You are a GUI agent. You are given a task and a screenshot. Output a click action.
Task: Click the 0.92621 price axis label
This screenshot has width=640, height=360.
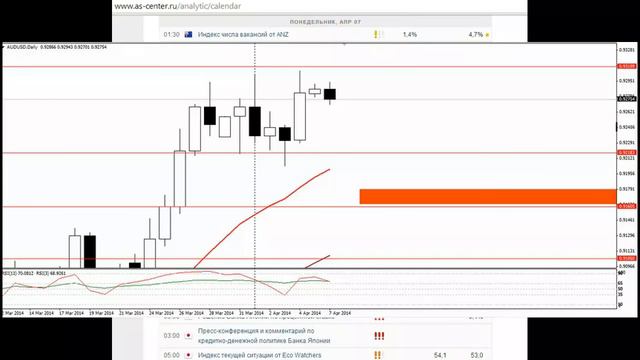tap(627, 112)
